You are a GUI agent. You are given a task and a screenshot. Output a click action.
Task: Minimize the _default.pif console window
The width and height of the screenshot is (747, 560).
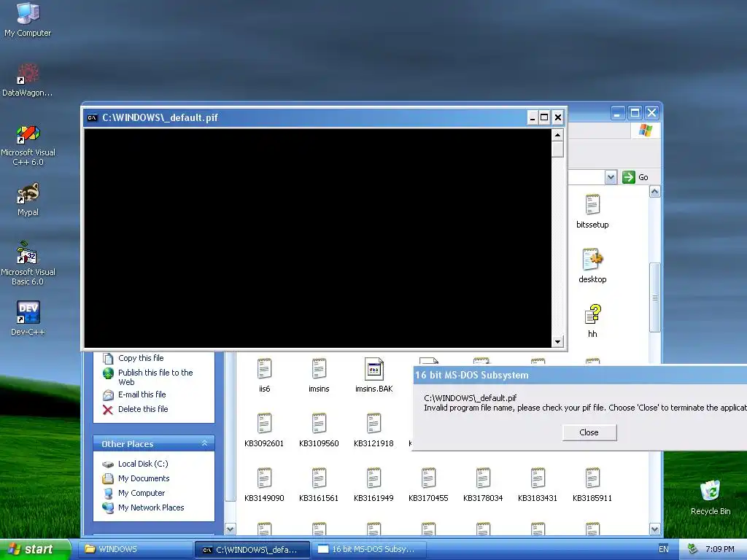tap(533, 117)
